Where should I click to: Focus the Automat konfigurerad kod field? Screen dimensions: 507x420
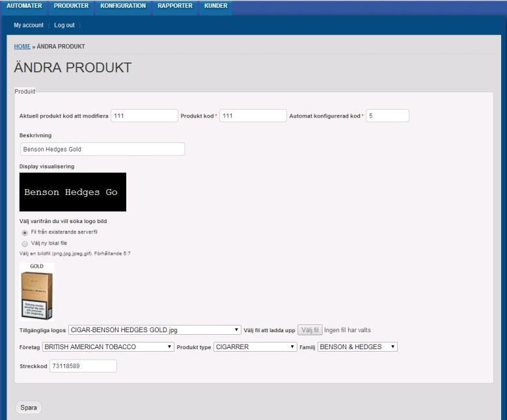pos(387,116)
